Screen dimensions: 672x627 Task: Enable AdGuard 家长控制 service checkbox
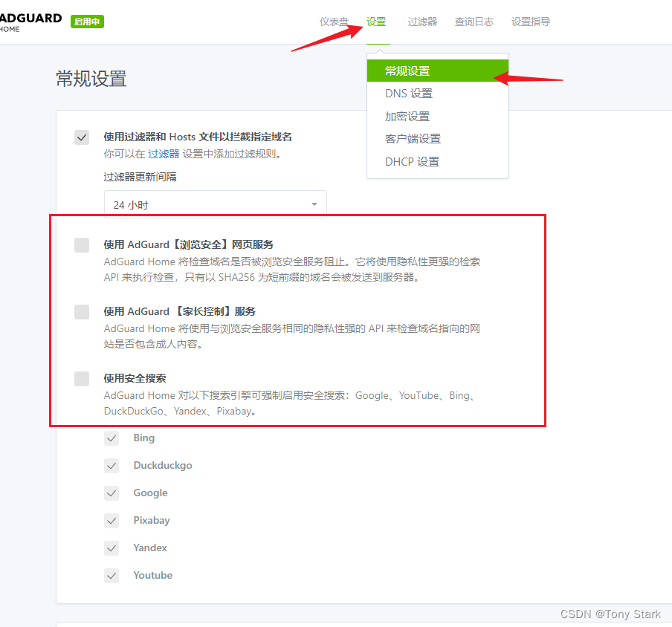(82, 312)
